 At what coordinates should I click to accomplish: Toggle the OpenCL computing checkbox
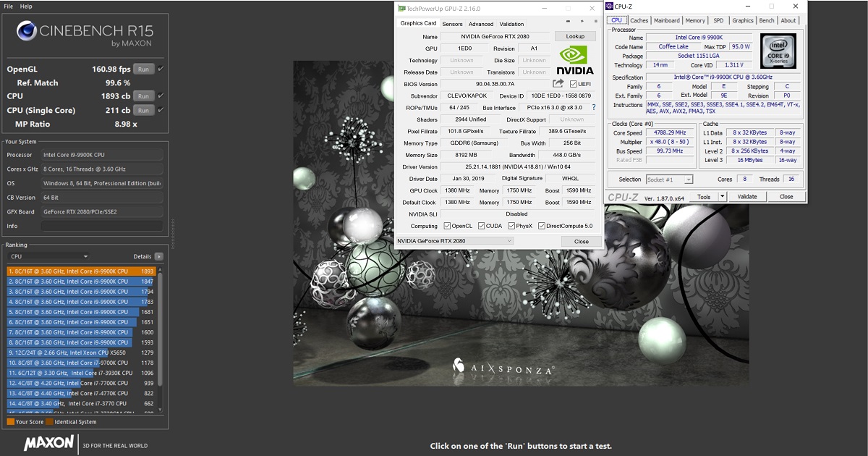(x=447, y=226)
